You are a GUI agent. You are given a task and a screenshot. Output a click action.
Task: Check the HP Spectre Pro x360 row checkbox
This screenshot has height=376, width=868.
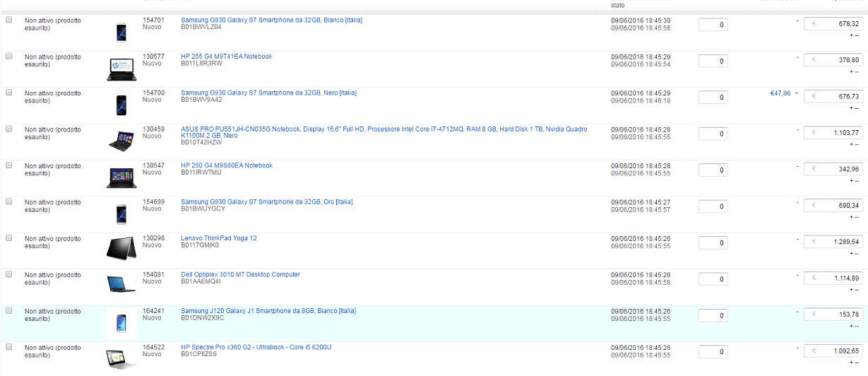(9, 347)
